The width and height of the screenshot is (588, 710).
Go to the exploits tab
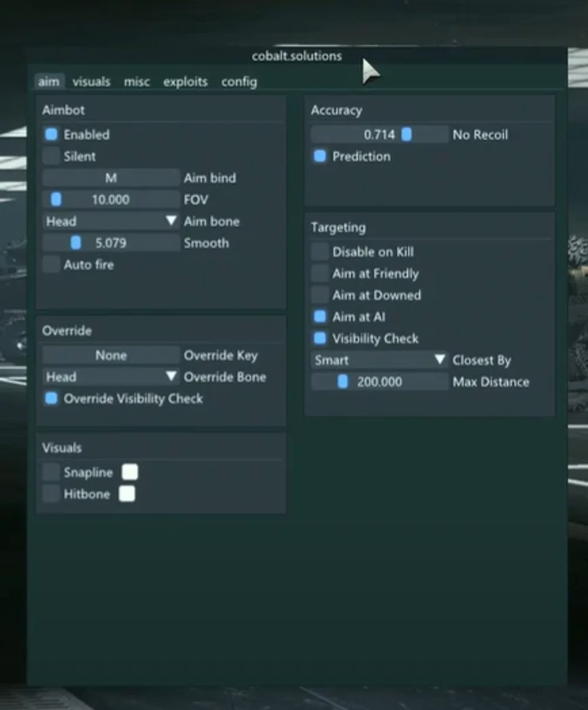(185, 81)
